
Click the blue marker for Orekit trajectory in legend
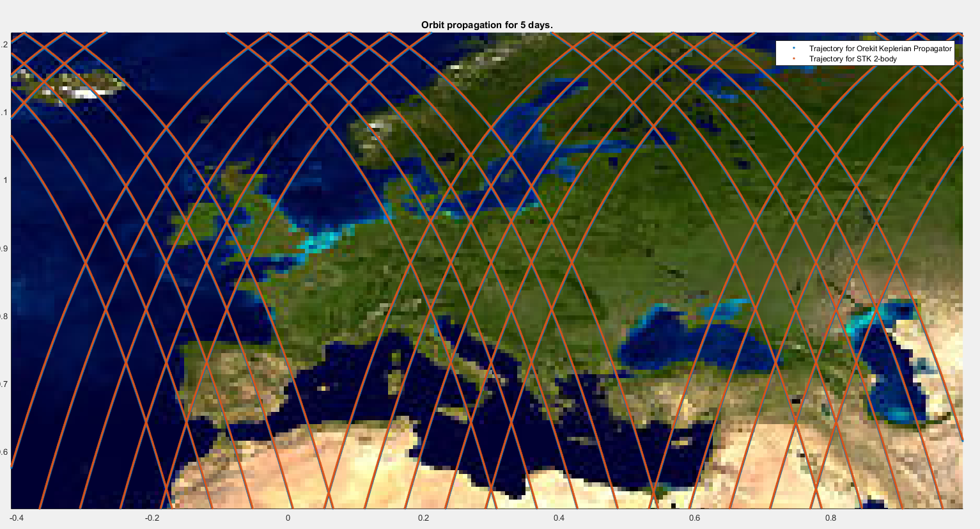793,49
